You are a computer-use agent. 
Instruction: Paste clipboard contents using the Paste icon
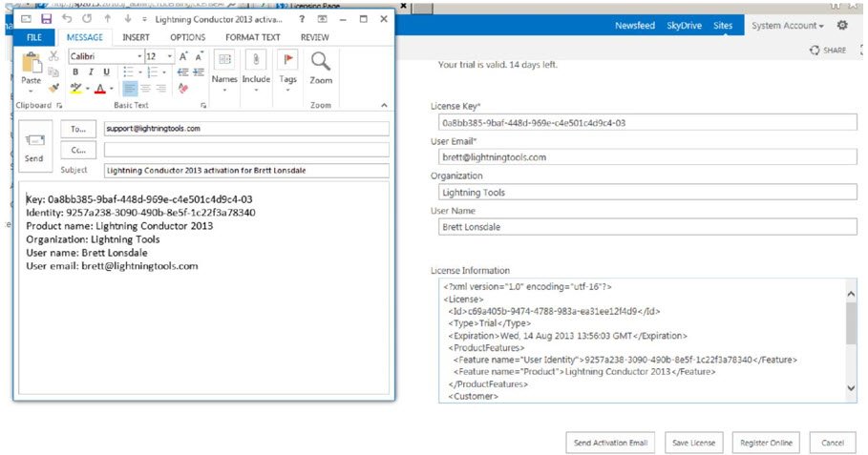click(32, 62)
